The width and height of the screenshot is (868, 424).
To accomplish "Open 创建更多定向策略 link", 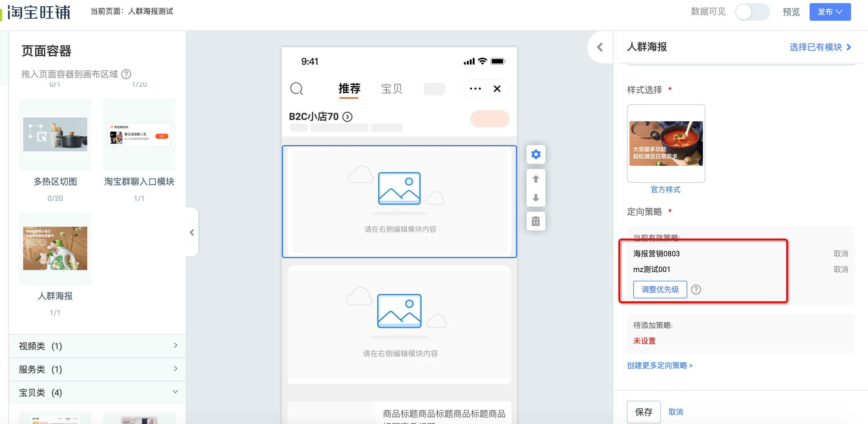I will (x=659, y=365).
